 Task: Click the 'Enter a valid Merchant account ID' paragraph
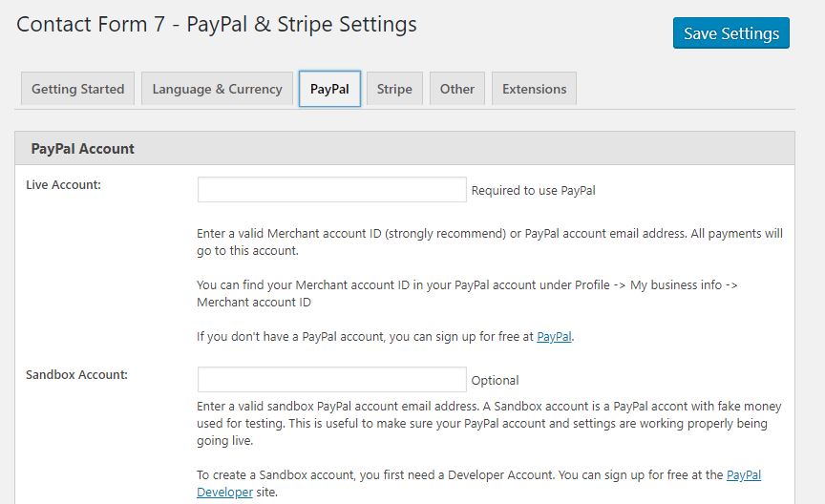(x=490, y=242)
